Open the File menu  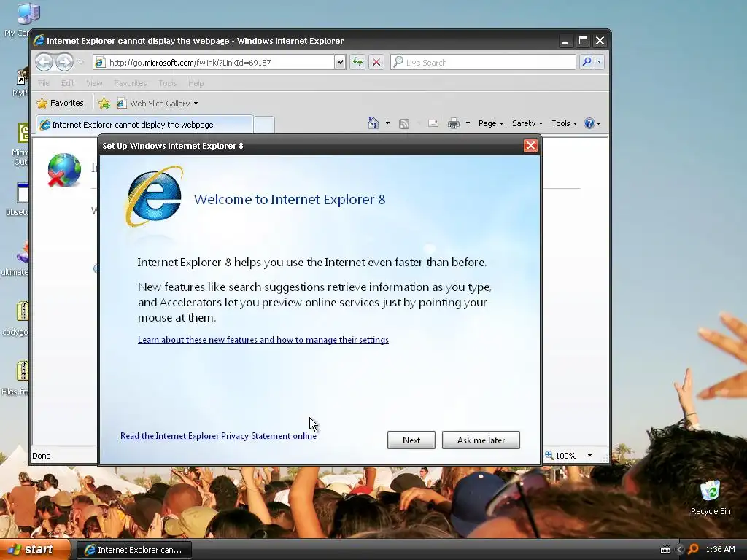tap(44, 83)
